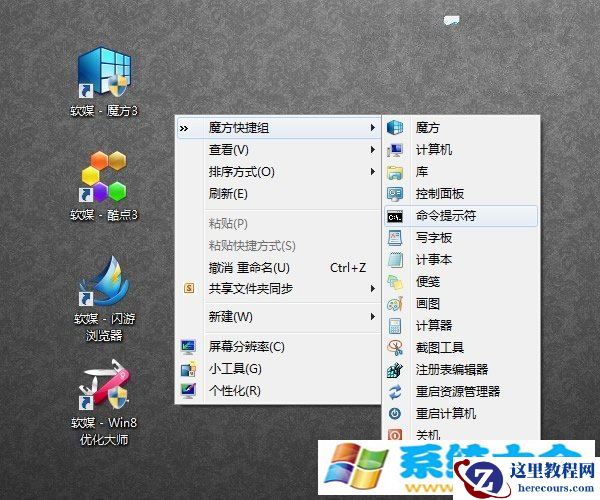Open 库 submenu entry
Viewport: 600px width, 500px height.
(461, 172)
